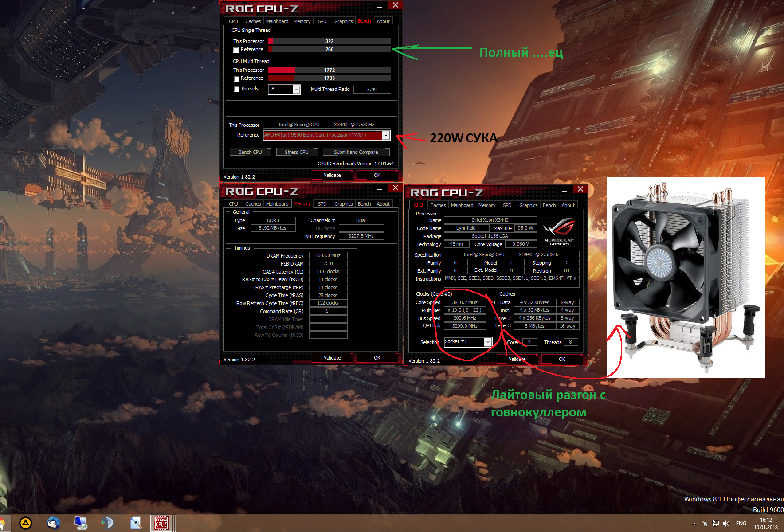Image resolution: width=784 pixels, height=532 pixels.
Task: Open SPD tab in Bench window
Action: pos(322,21)
